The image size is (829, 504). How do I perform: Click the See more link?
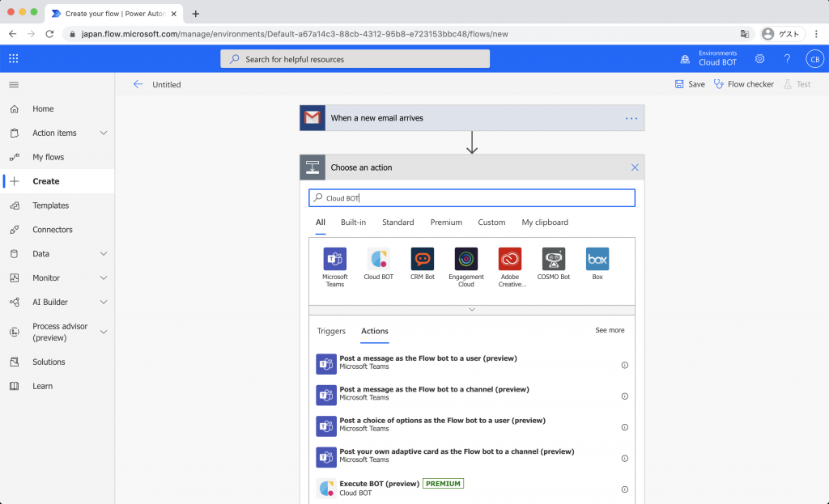[x=610, y=330]
